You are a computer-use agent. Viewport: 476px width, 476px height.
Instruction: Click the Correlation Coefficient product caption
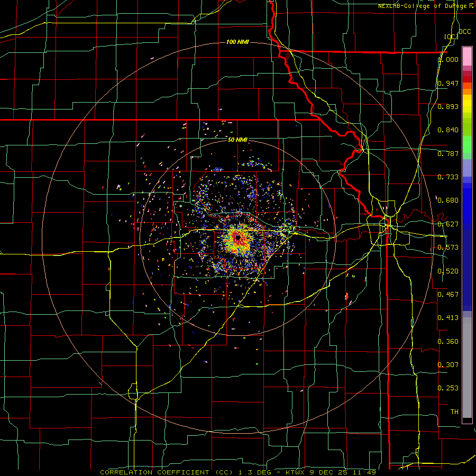click(237, 472)
